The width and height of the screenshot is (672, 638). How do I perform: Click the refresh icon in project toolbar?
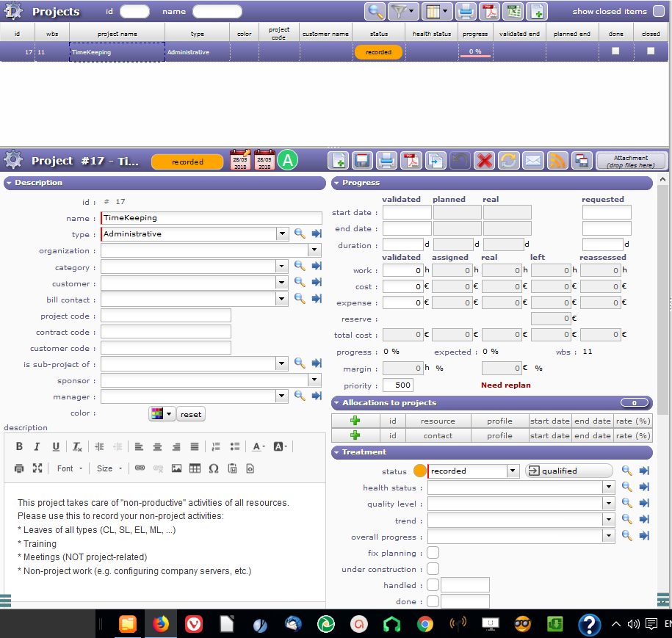[x=508, y=161]
